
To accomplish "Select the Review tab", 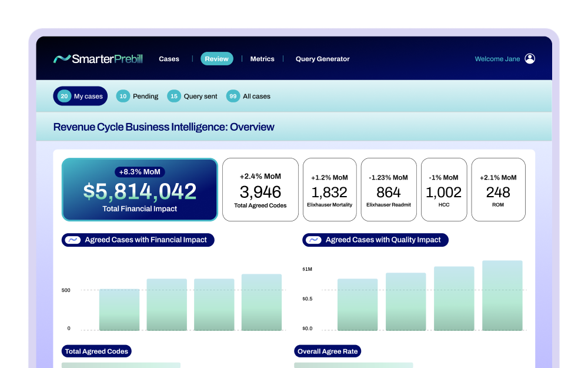I will pos(217,58).
